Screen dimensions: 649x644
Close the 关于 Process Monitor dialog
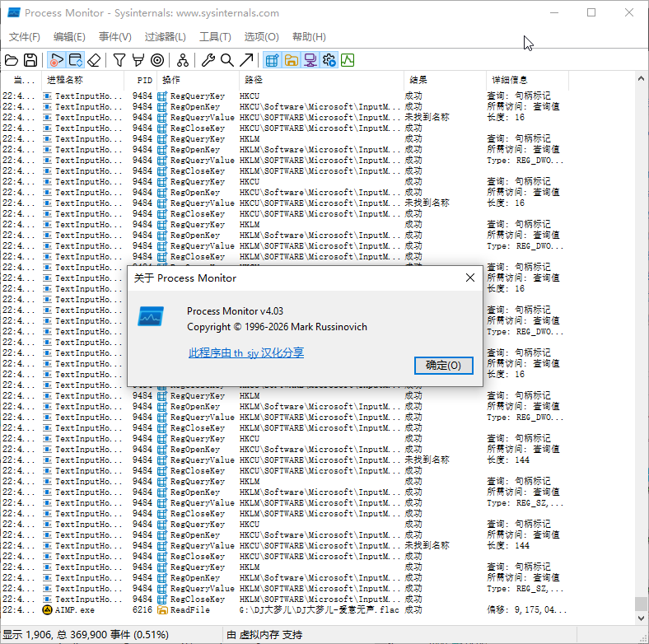470,278
